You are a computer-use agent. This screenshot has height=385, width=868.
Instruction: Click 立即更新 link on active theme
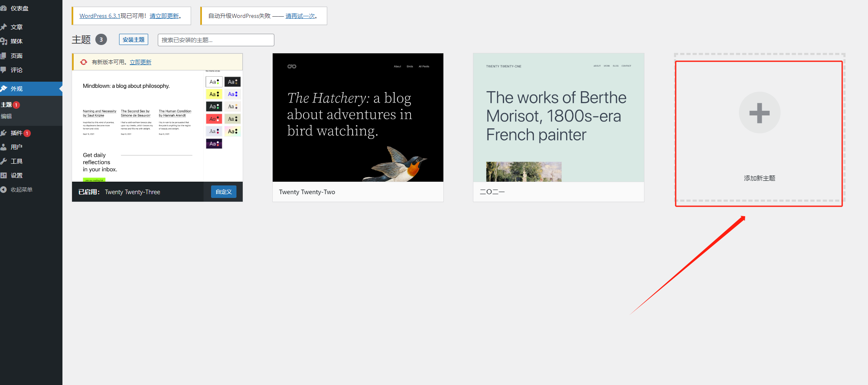[140, 62]
